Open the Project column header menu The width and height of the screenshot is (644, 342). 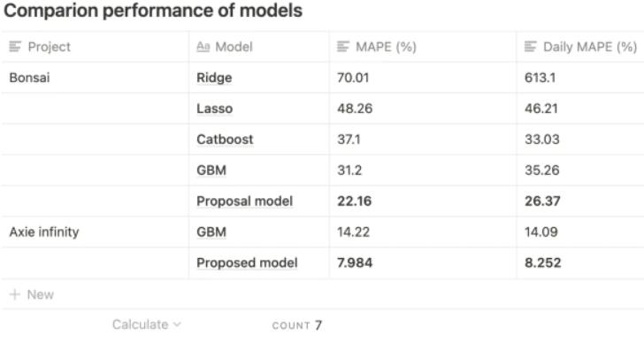[95, 47]
